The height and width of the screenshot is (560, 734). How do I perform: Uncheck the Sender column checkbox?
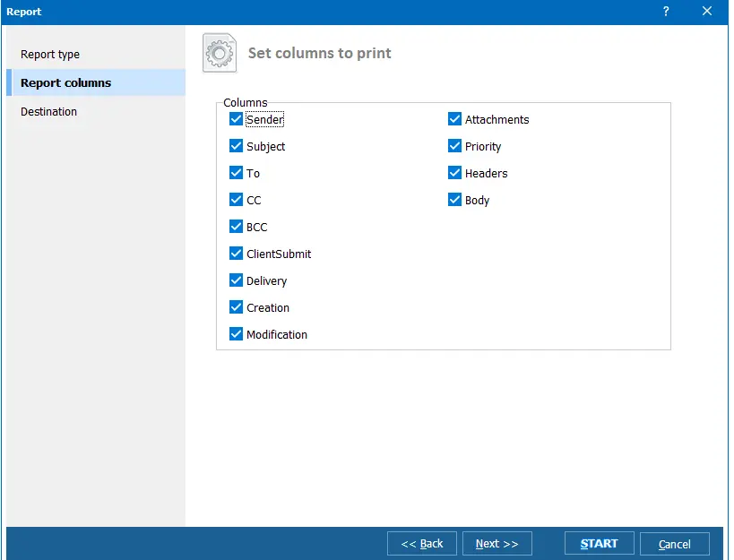coord(237,119)
